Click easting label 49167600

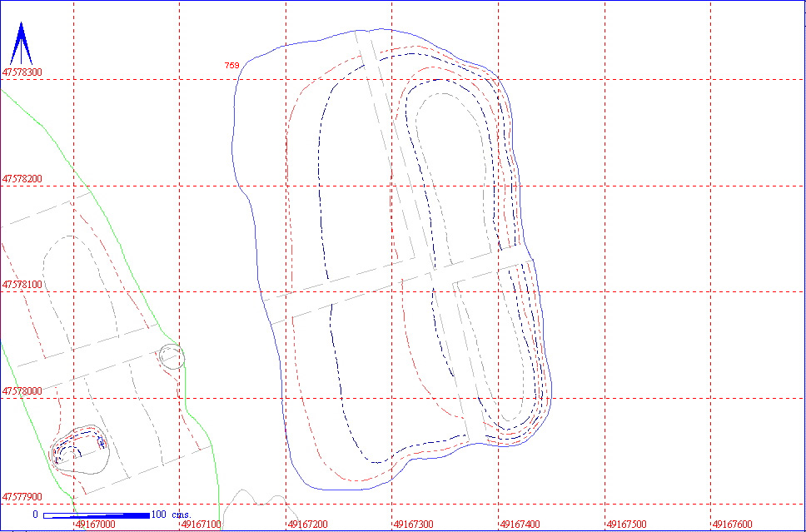733,525
